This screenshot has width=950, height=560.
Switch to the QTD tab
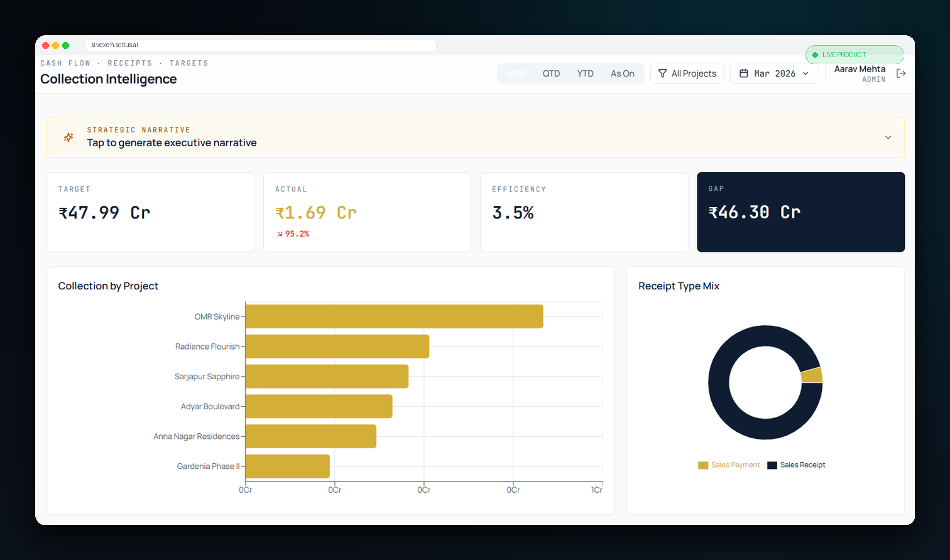[551, 73]
